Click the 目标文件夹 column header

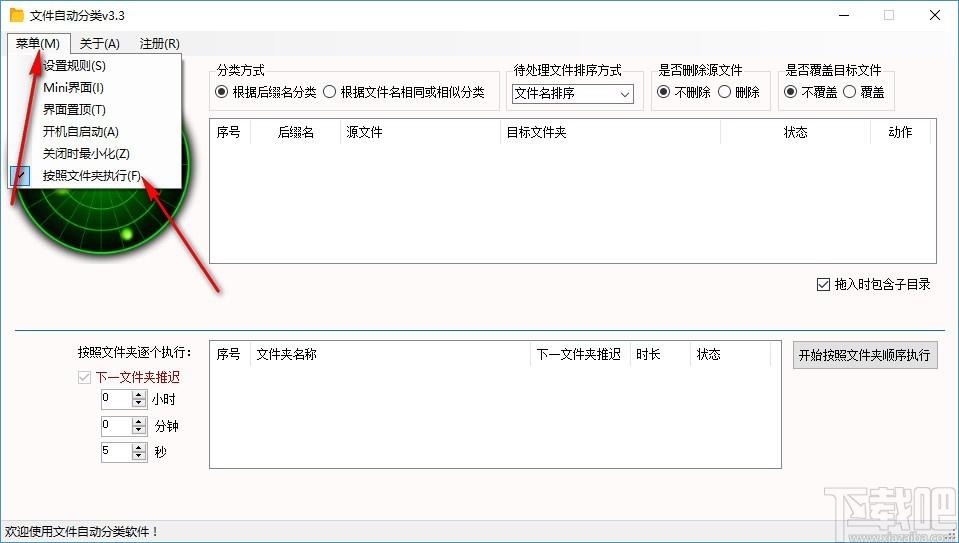(610, 132)
